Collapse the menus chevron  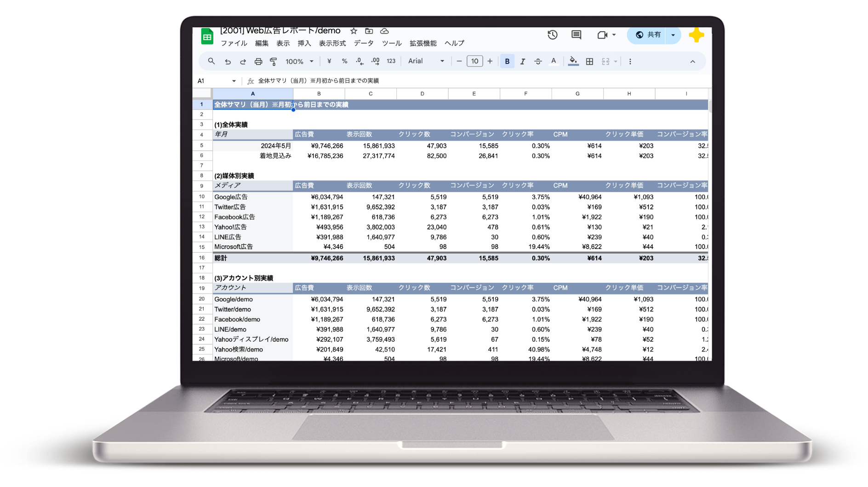coord(692,62)
